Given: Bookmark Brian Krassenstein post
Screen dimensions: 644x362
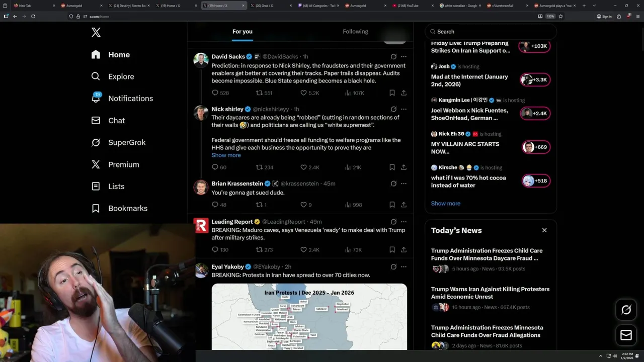Looking at the screenshot, I should [x=392, y=205].
